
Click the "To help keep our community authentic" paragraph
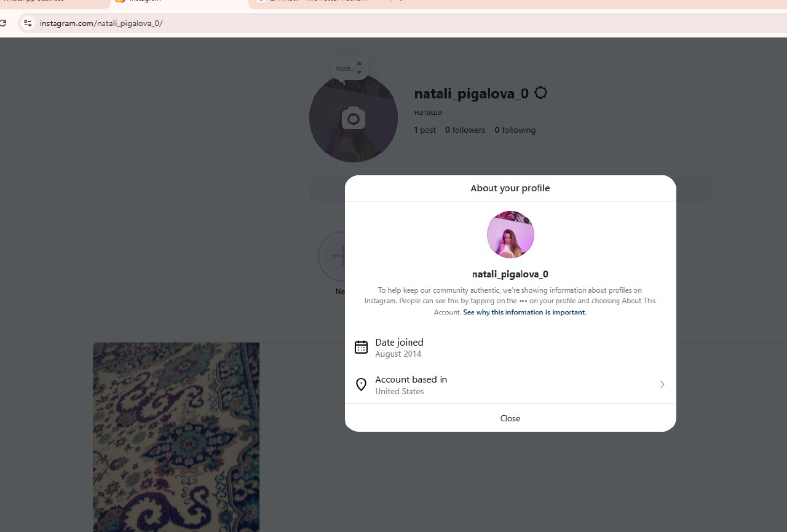point(510,301)
